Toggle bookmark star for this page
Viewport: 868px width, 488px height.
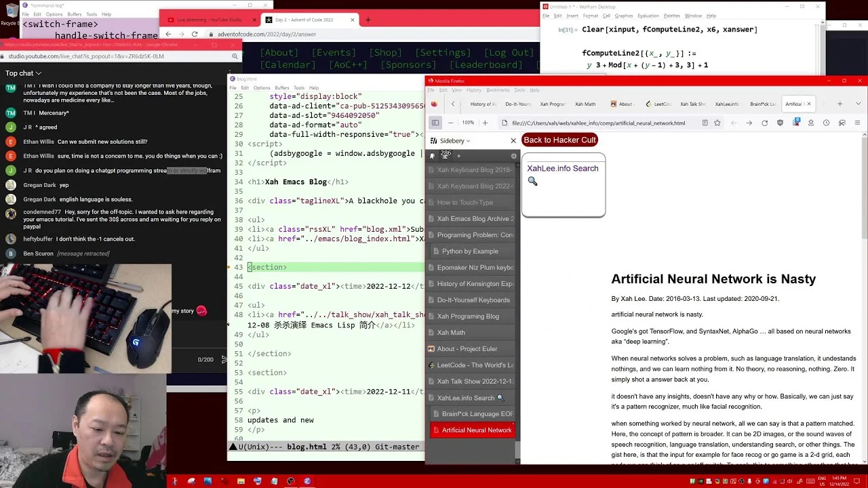click(717, 123)
